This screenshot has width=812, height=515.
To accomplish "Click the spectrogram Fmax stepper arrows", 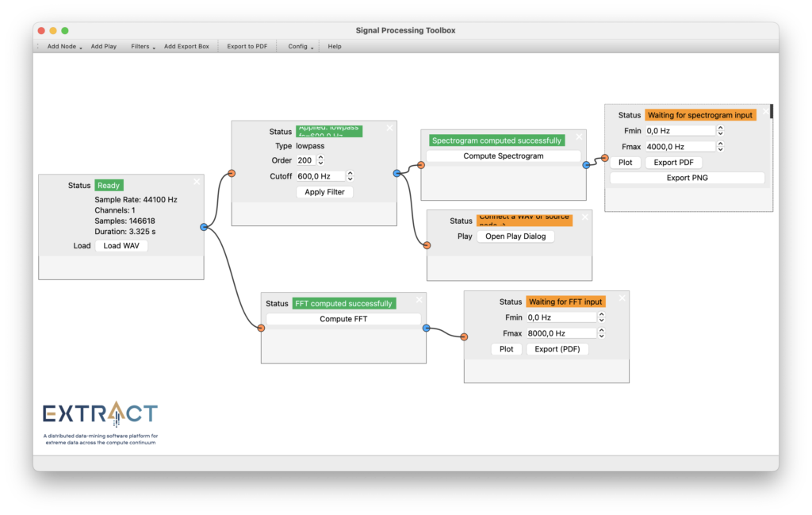I will [x=720, y=147].
